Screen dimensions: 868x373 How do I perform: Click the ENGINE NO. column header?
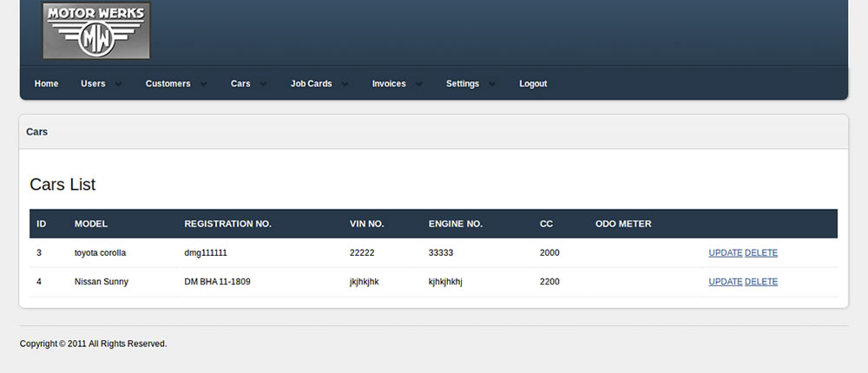pos(455,224)
